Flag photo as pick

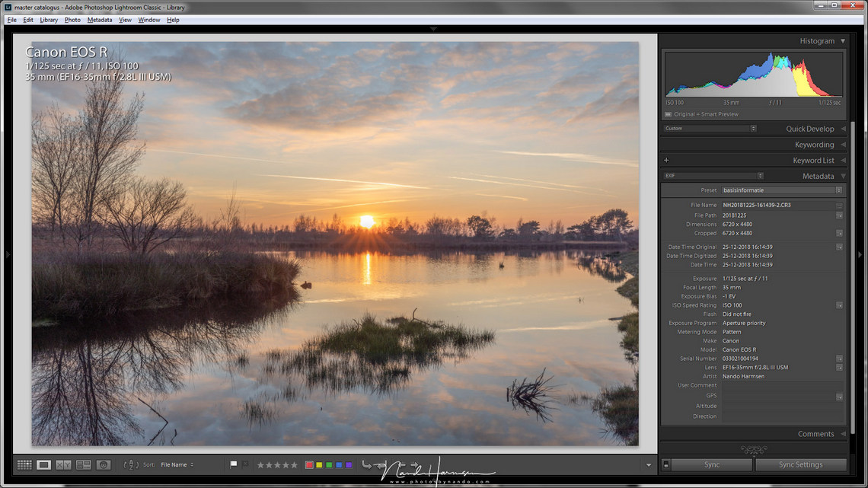click(x=234, y=464)
